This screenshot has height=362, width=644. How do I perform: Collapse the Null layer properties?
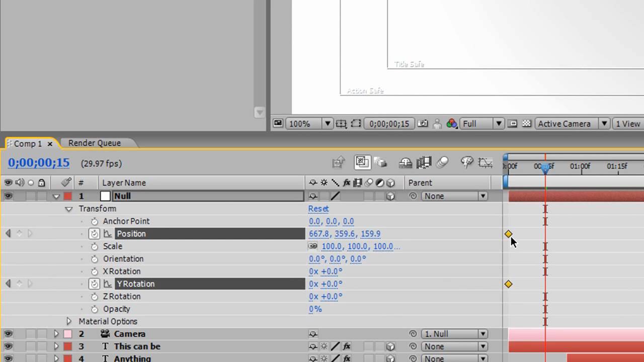pos(56,197)
